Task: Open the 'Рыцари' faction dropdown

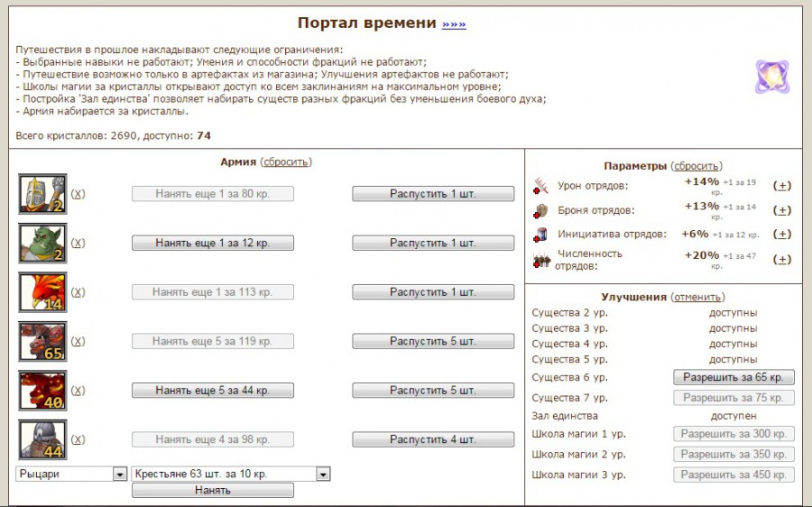Action: coord(71,474)
